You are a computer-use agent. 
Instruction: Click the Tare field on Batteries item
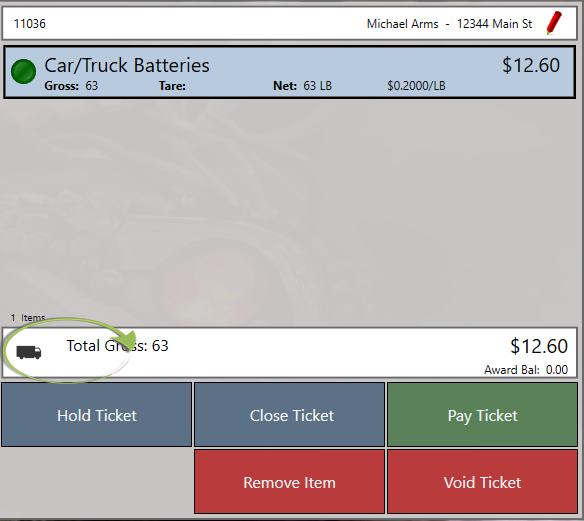click(172, 86)
